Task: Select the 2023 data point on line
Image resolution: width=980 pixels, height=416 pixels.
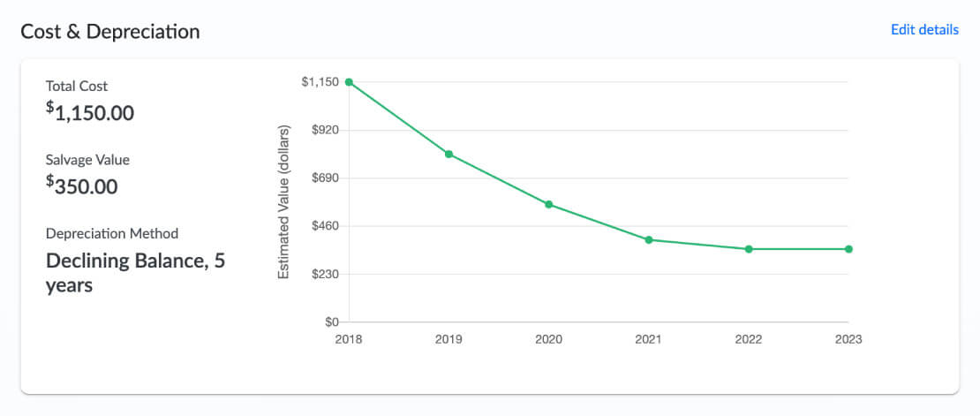Action: (x=848, y=249)
